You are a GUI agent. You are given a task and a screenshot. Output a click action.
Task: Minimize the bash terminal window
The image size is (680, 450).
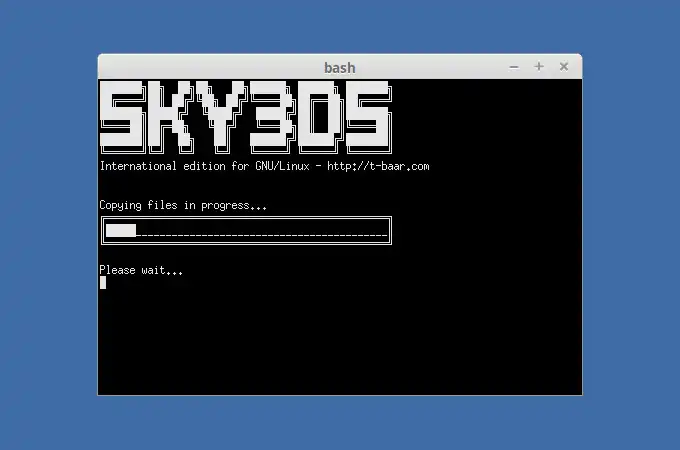tap(514, 67)
